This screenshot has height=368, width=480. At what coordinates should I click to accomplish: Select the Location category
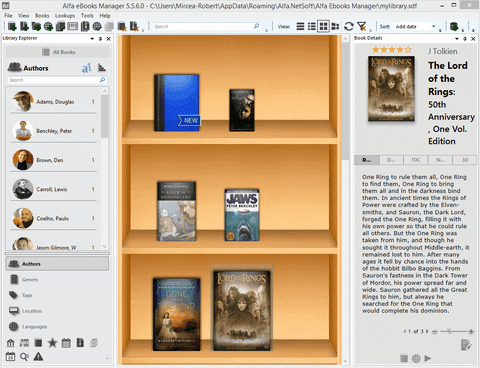pos(32,311)
